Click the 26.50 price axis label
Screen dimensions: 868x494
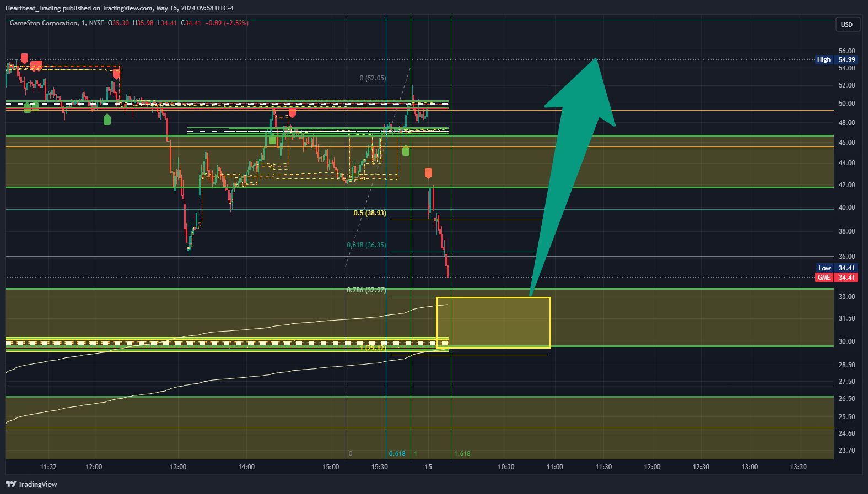[x=847, y=399]
